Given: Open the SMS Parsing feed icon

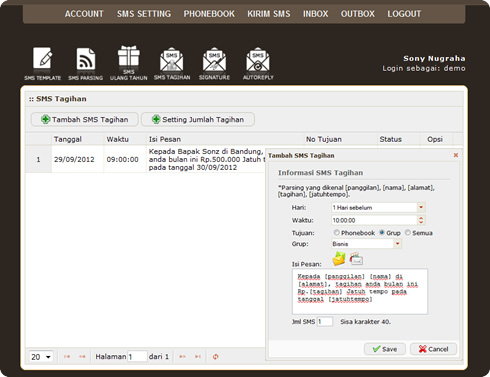Looking at the screenshot, I should (x=86, y=63).
